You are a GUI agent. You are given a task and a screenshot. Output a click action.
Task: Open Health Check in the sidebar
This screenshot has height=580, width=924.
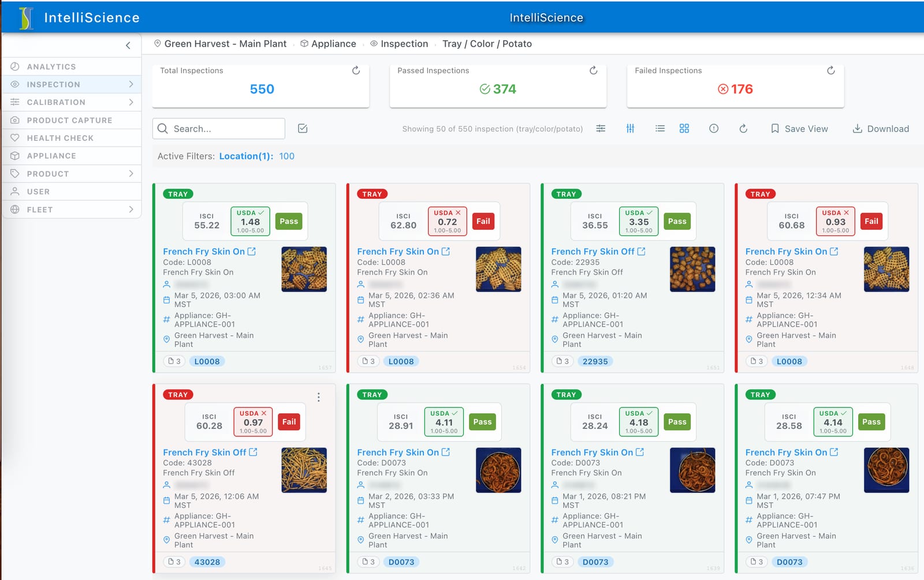pyautogui.click(x=72, y=138)
